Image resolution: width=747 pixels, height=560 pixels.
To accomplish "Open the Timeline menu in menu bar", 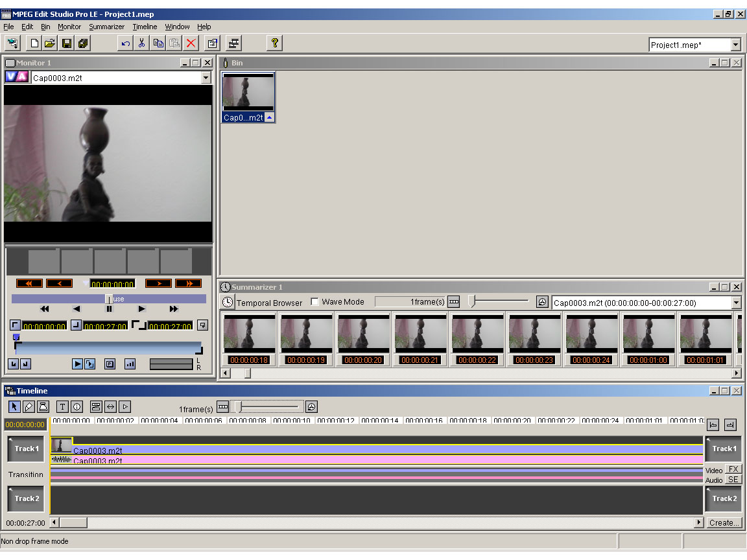I will coord(145,27).
